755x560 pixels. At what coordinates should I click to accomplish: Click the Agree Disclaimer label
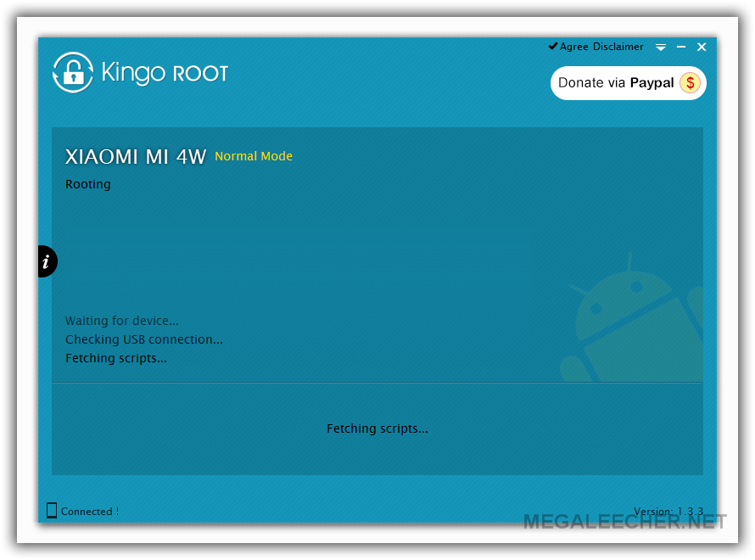[601, 47]
